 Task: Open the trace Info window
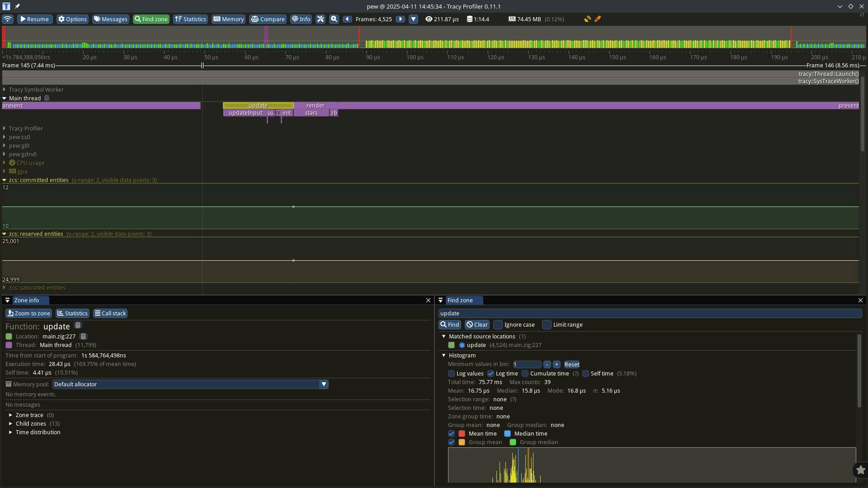[x=301, y=19]
